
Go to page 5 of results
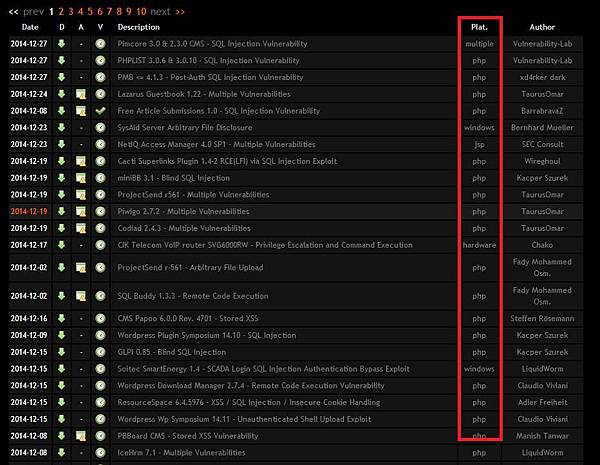click(x=90, y=12)
